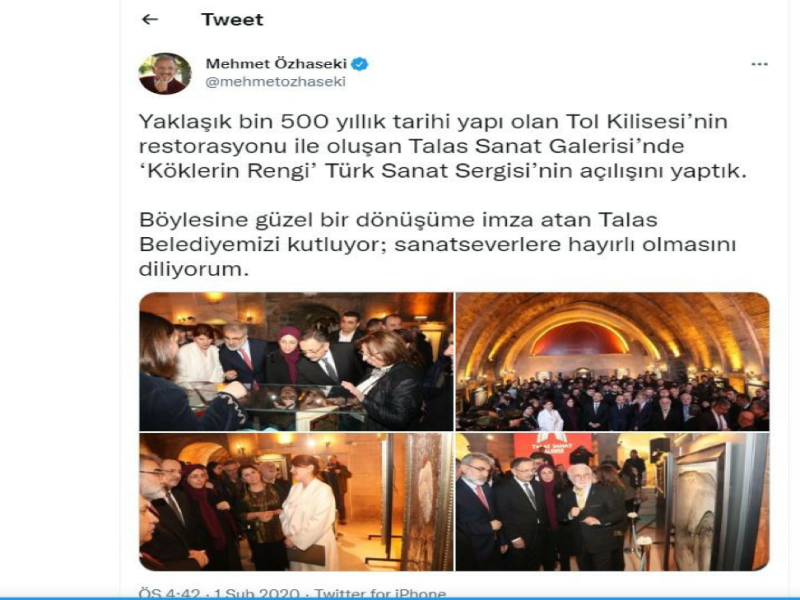Click the Tol Kilisesi'nin text

646,121
